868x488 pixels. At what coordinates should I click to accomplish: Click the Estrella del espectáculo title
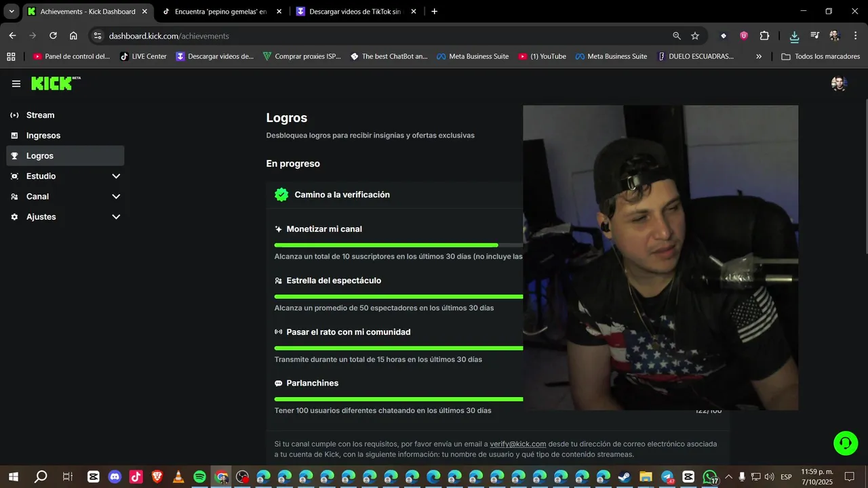point(334,281)
